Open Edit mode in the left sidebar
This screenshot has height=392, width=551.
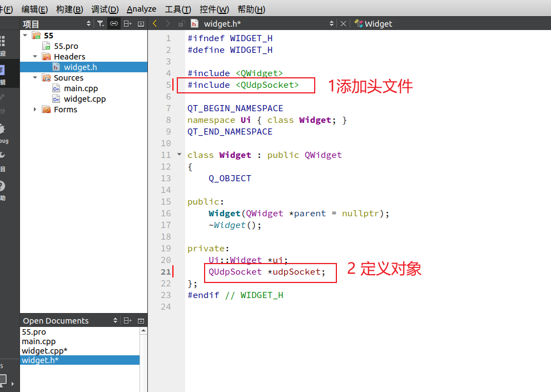coord(3,75)
